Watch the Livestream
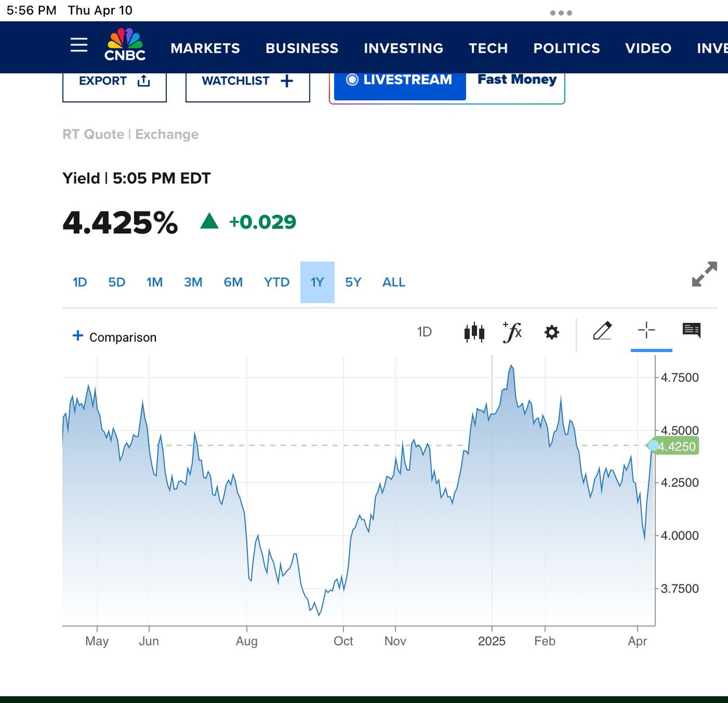Image resolution: width=728 pixels, height=703 pixels. pyautogui.click(x=400, y=81)
